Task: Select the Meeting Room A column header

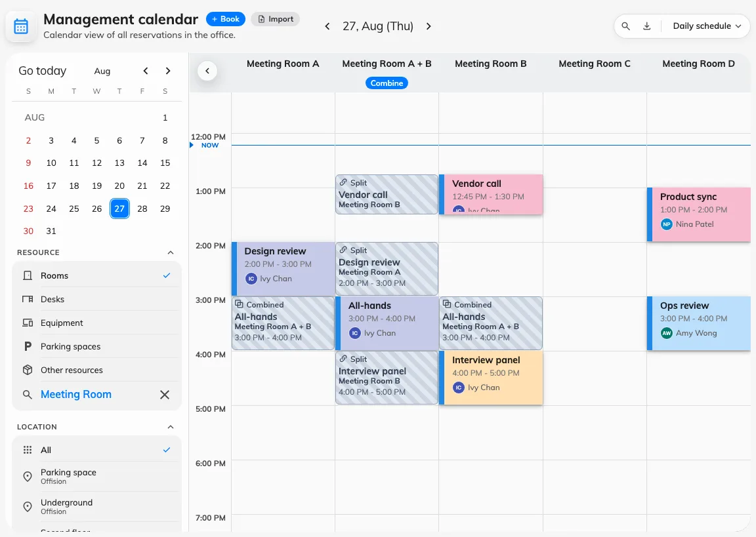Action: pyautogui.click(x=283, y=64)
